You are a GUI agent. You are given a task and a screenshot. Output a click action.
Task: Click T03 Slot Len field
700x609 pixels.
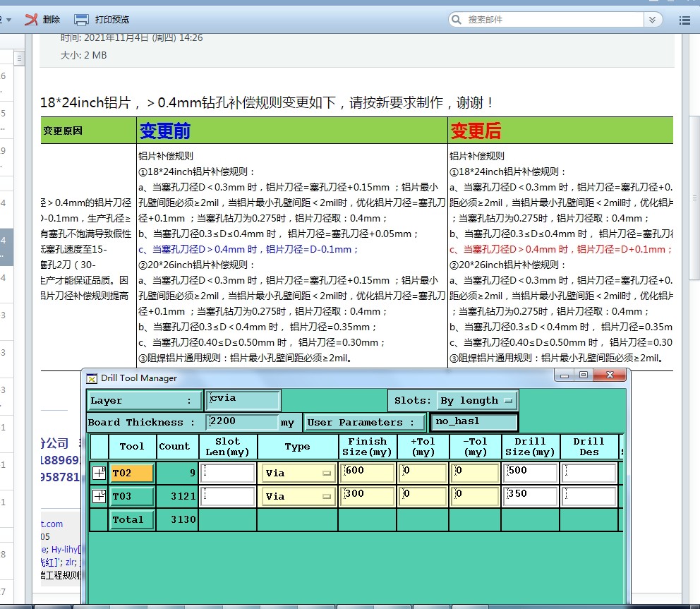(228, 496)
